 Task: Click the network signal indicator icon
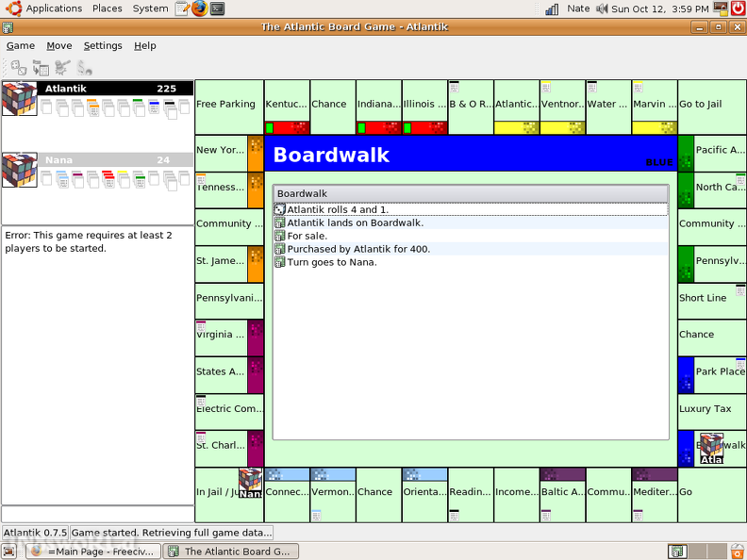[x=552, y=8]
